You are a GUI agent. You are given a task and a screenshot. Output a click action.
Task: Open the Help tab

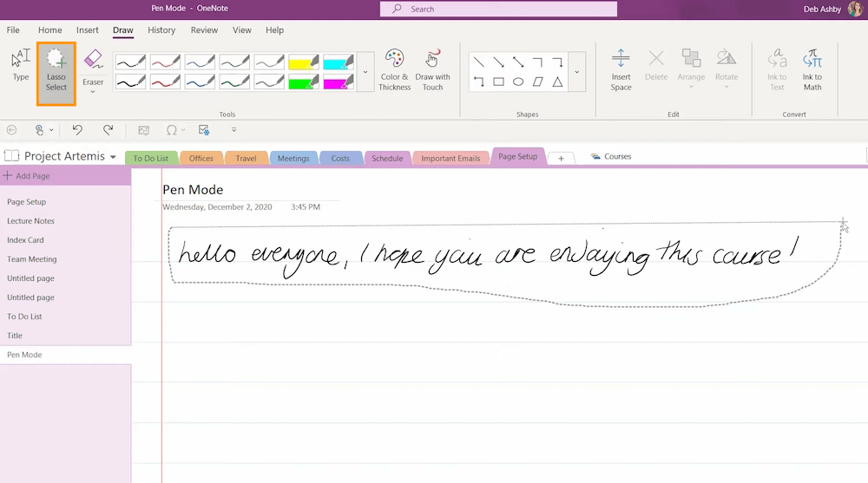(x=274, y=29)
